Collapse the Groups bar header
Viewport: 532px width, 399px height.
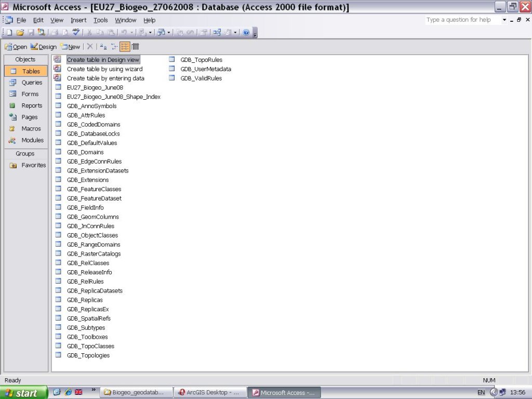pos(25,154)
